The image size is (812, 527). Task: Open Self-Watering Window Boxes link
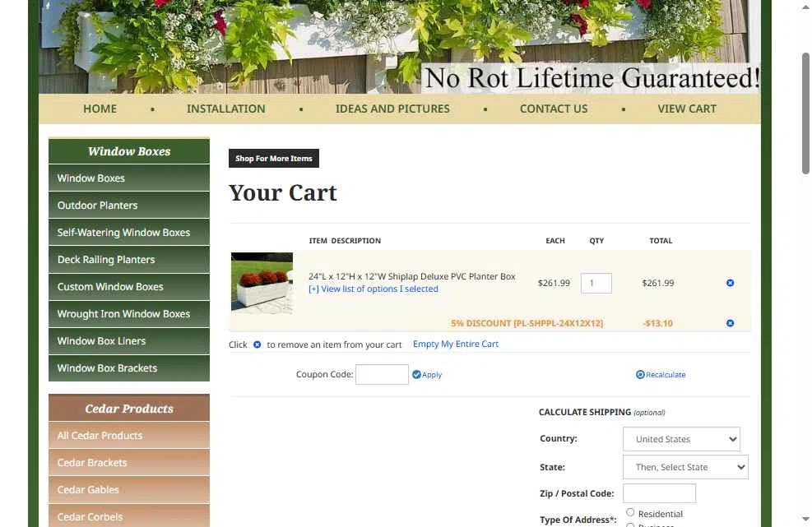(x=129, y=233)
